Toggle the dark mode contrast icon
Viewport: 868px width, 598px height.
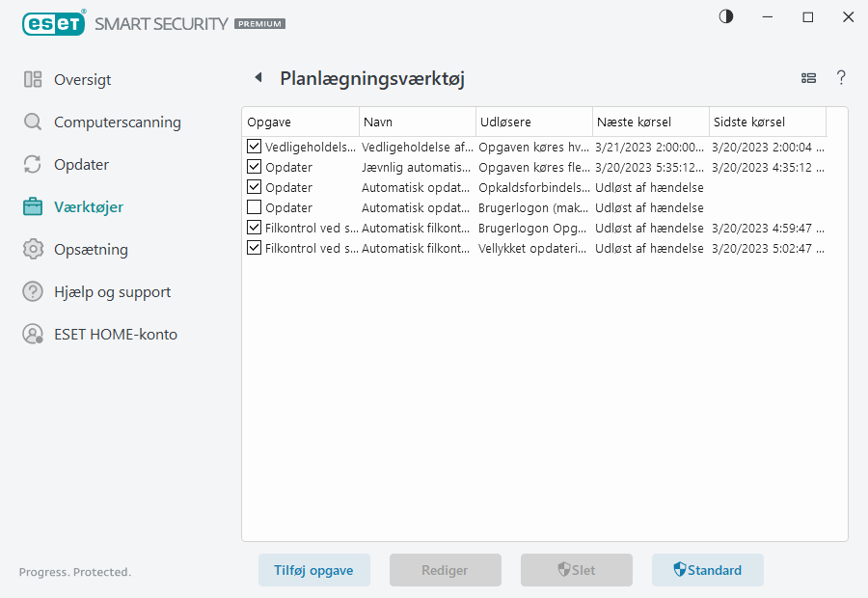[726, 16]
